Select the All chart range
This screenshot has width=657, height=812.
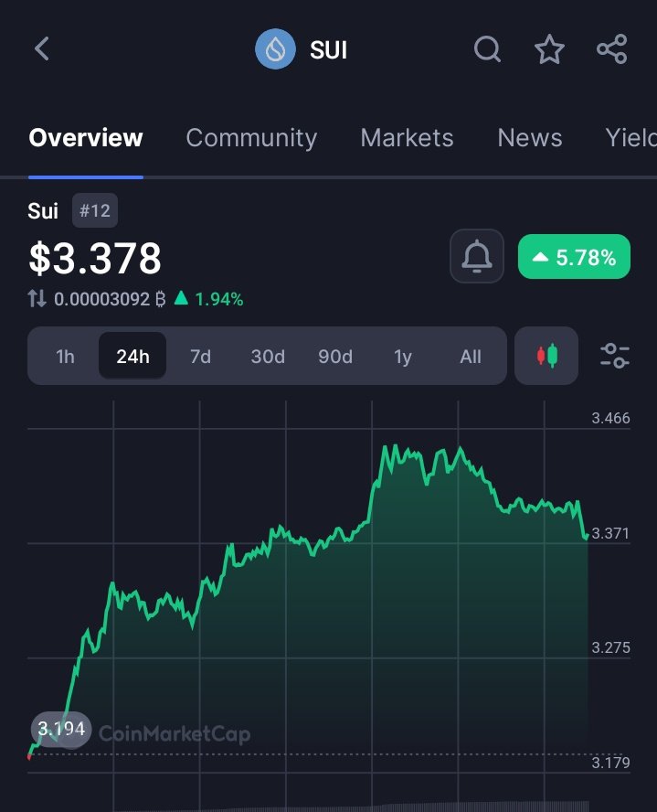point(471,357)
